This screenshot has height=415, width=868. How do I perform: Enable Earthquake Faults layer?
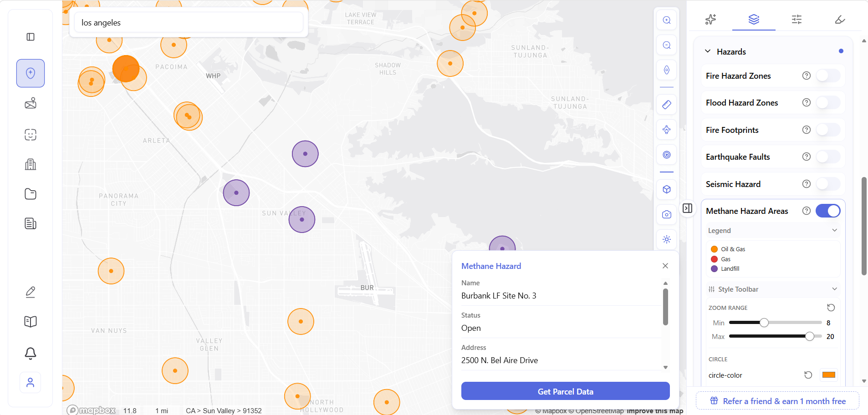(828, 157)
